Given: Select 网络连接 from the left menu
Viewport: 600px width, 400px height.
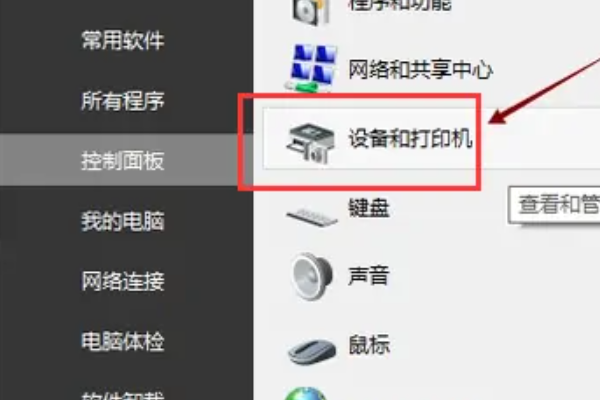Looking at the screenshot, I should coord(123,281).
